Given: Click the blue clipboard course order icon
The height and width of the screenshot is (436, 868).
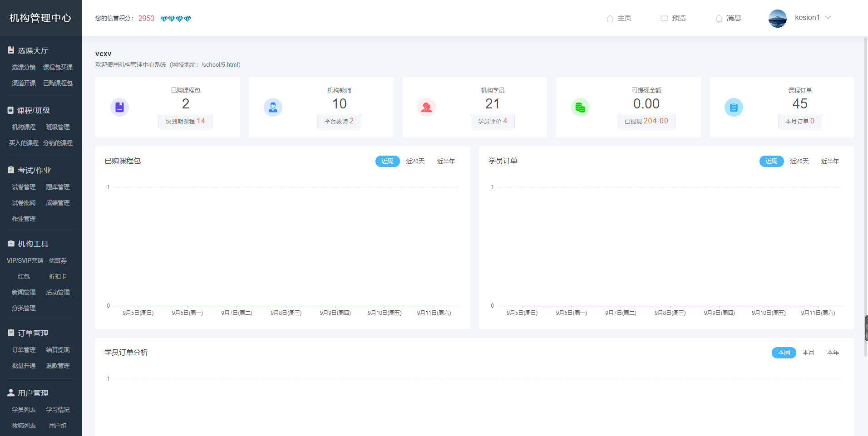Looking at the screenshot, I should [x=734, y=107].
